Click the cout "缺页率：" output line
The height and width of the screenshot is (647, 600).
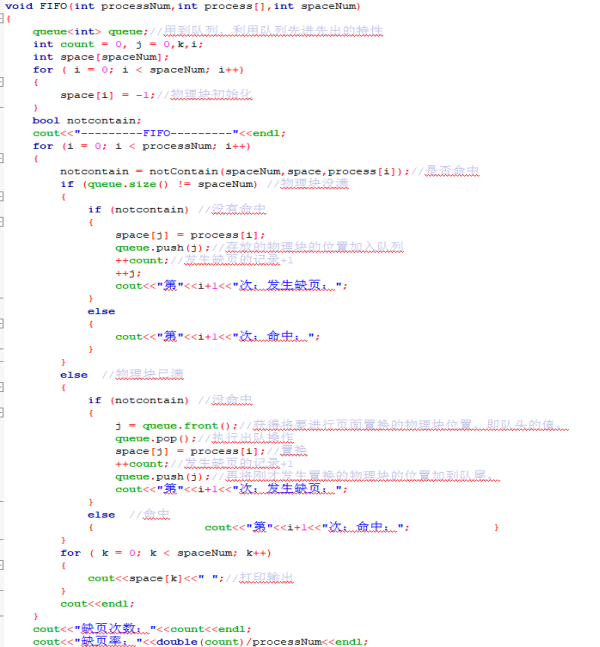pyautogui.click(x=200, y=642)
